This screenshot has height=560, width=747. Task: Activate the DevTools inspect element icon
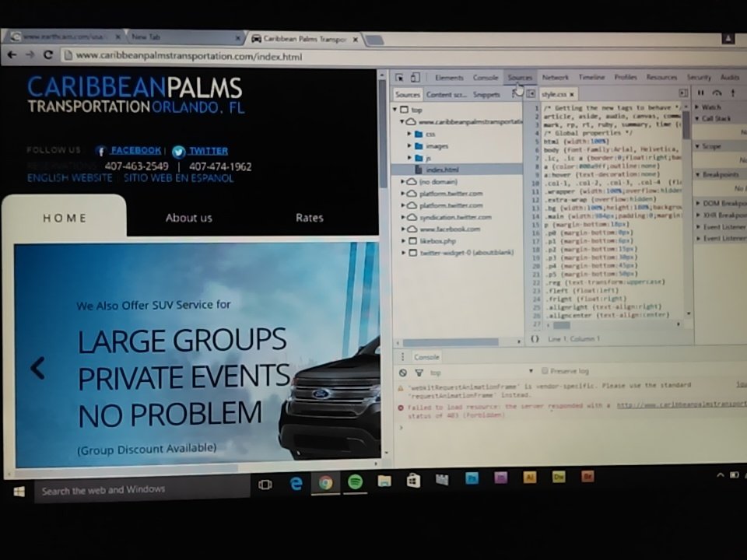point(399,78)
